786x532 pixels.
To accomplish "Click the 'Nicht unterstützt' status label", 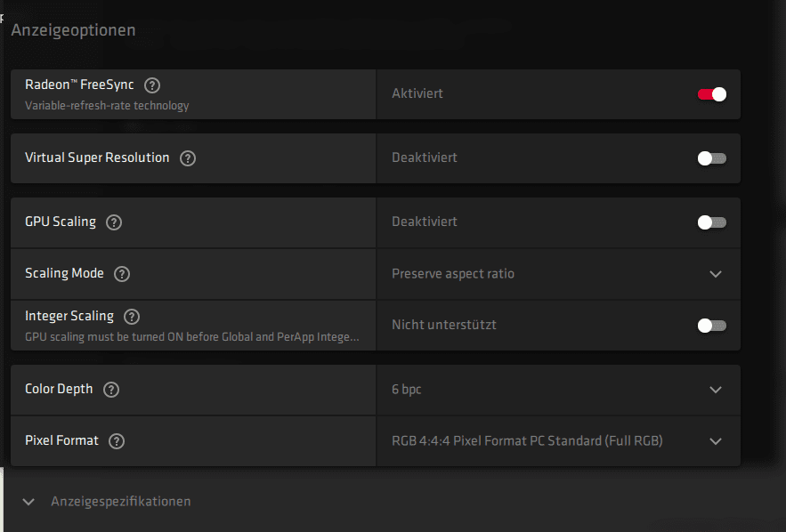I will (444, 325).
